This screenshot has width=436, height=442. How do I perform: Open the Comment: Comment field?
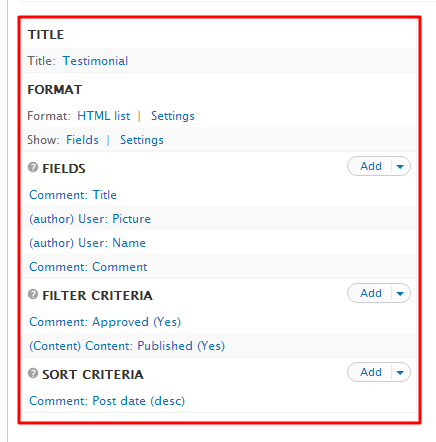[88, 267]
